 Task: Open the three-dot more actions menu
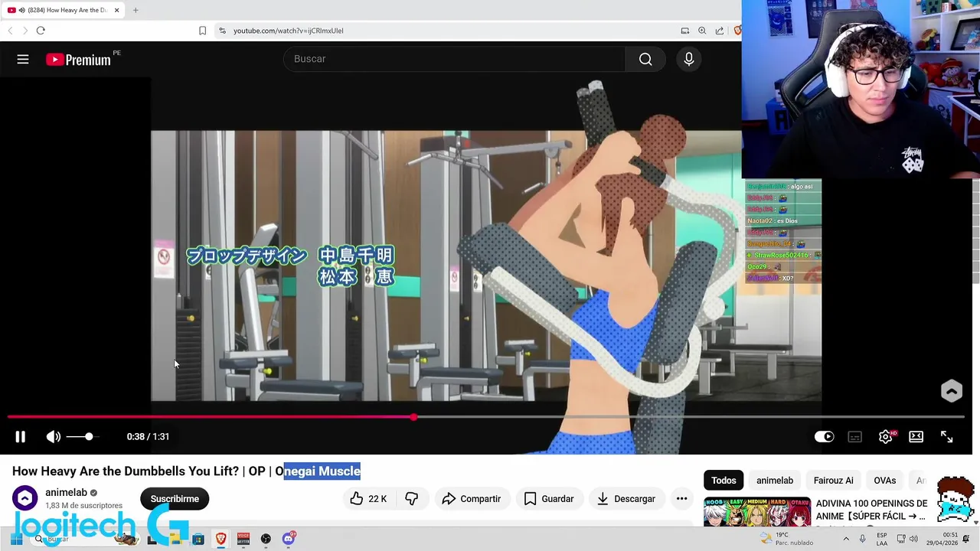tap(681, 499)
